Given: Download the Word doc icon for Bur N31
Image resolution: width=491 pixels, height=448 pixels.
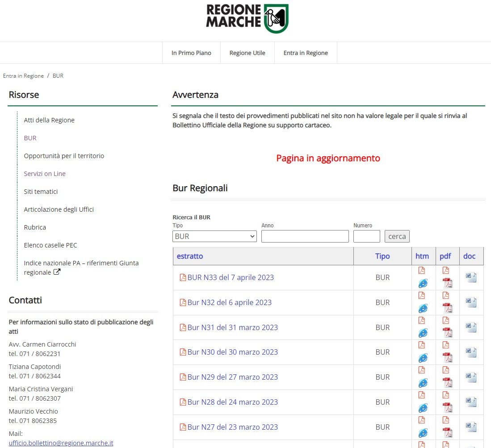Looking at the screenshot, I should pyautogui.click(x=471, y=327).
